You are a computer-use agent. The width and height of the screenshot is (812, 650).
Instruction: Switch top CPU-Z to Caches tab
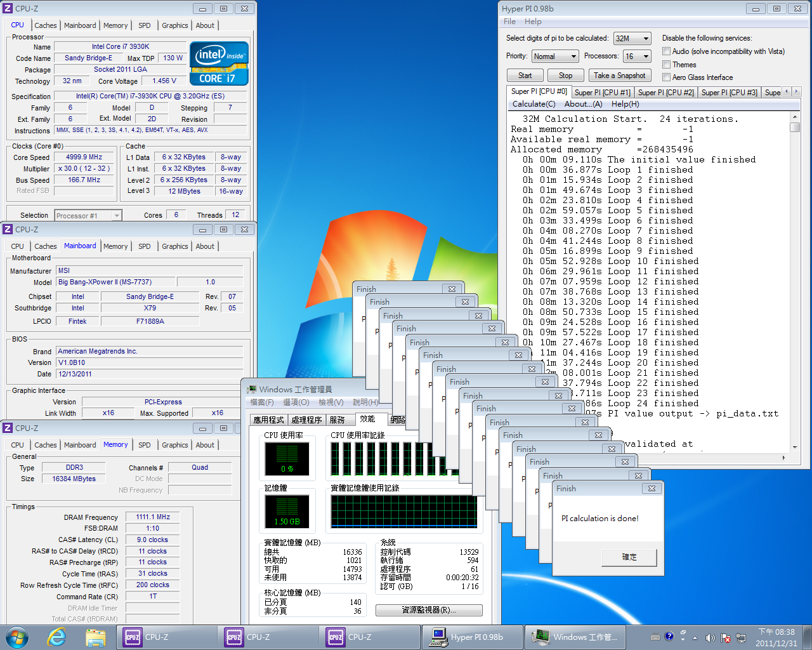coord(46,25)
